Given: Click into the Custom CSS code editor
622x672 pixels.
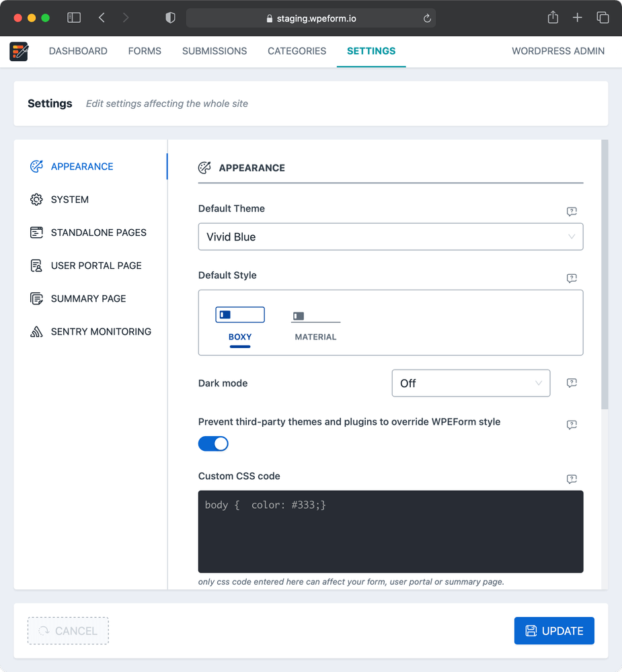Looking at the screenshot, I should click(390, 531).
